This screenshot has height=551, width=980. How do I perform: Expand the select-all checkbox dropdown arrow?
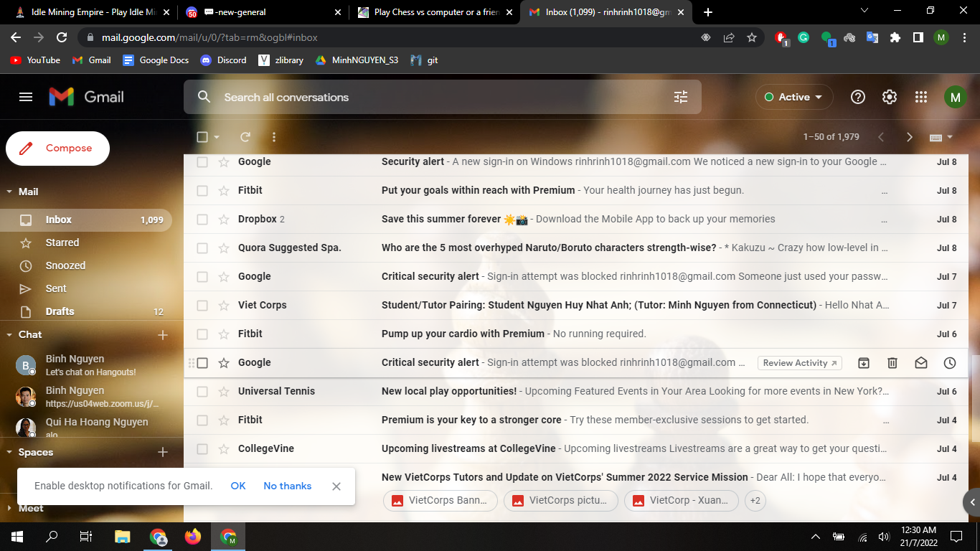coord(217,137)
